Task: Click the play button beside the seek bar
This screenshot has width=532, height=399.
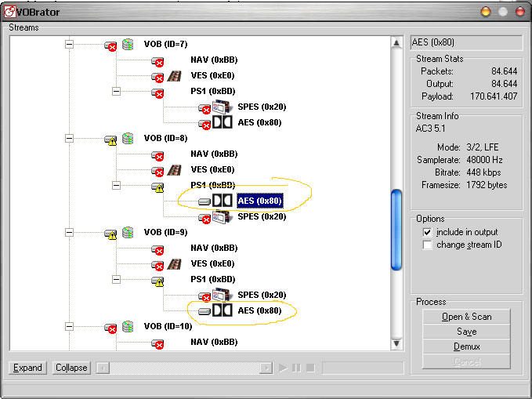Action: [283, 368]
